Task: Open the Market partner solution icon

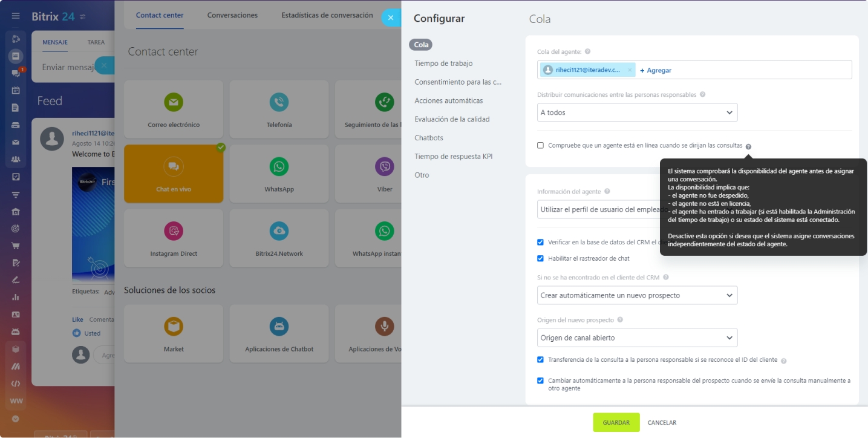Action: coord(174,327)
